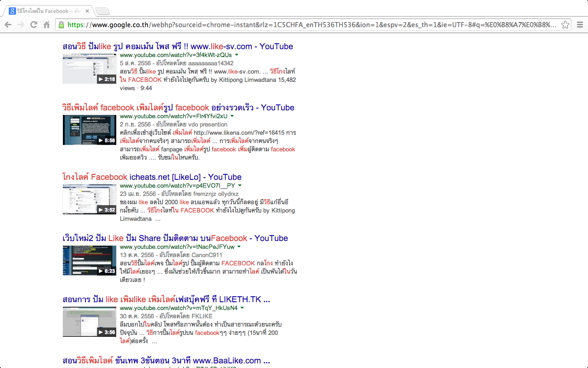Viewport: 588px width, 368px height.
Task: Open result 'สอนการ ปั๊ม like เพิ่มlike' LIKETH.TK
Action: (166, 299)
